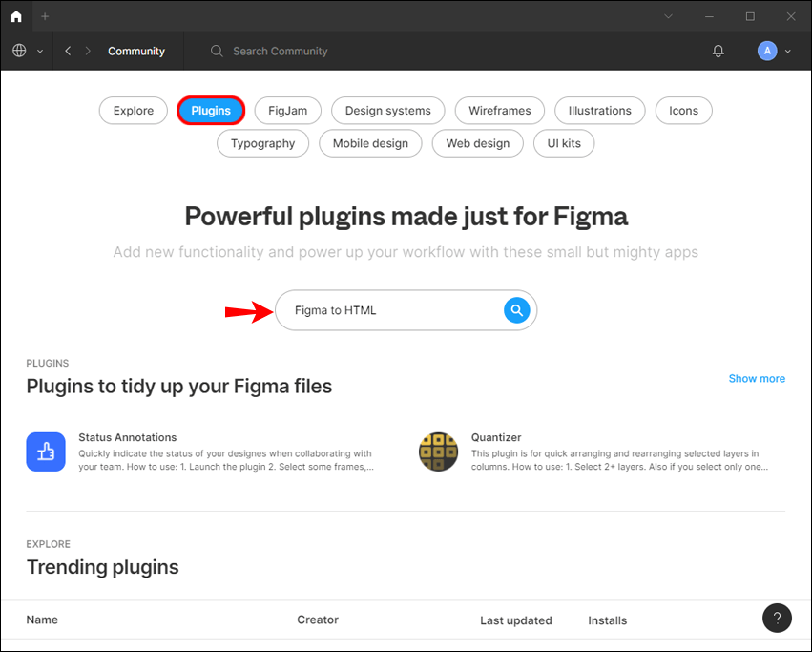Viewport: 812px width, 652px height.
Task: Switch to the FigJam category
Action: click(287, 110)
